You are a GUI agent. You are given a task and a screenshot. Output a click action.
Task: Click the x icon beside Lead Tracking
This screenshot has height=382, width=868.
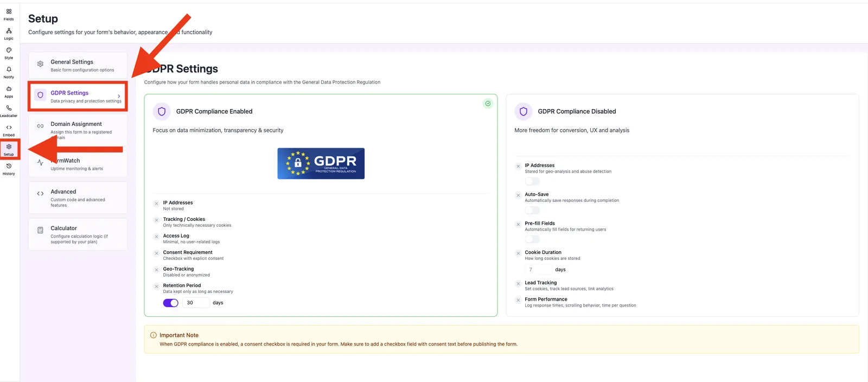pyautogui.click(x=518, y=284)
